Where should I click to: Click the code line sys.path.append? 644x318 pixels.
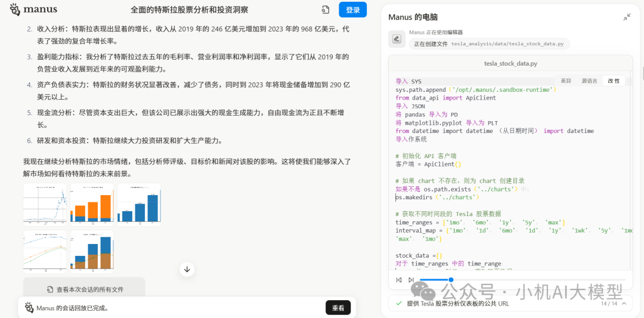tap(476, 89)
